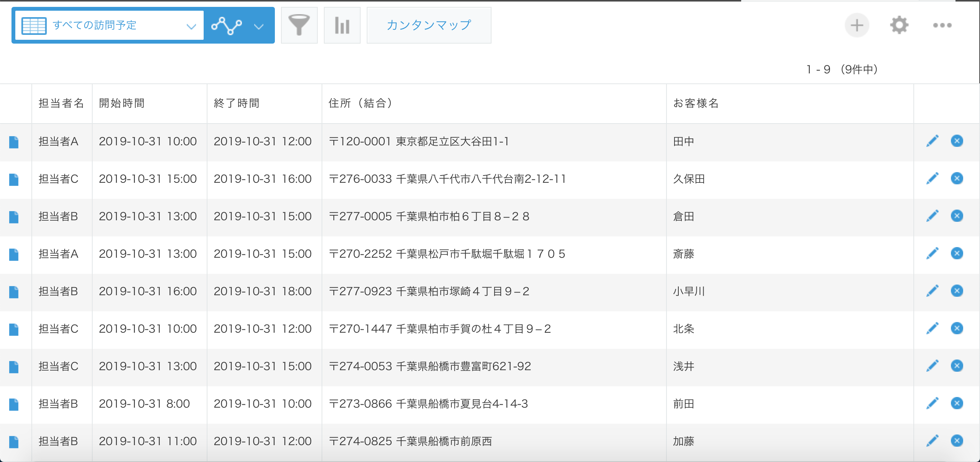Image resolution: width=980 pixels, height=462 pixels.
Task: Open the filter funnel icon
Action: coord(299,25)
